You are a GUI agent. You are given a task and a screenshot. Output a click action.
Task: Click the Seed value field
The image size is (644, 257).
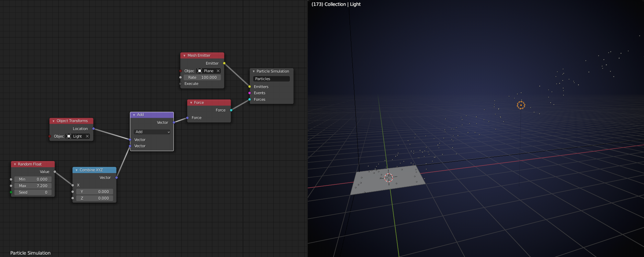(x=33, y=192)
